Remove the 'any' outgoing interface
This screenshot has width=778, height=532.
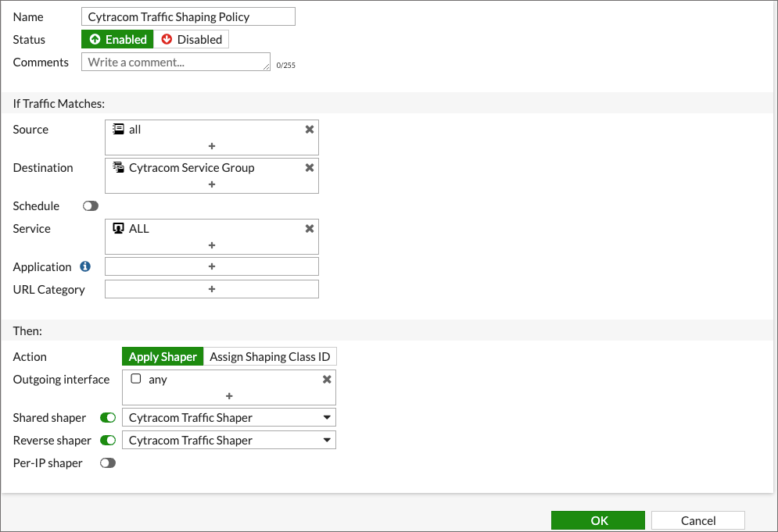(x=327, y=380)
